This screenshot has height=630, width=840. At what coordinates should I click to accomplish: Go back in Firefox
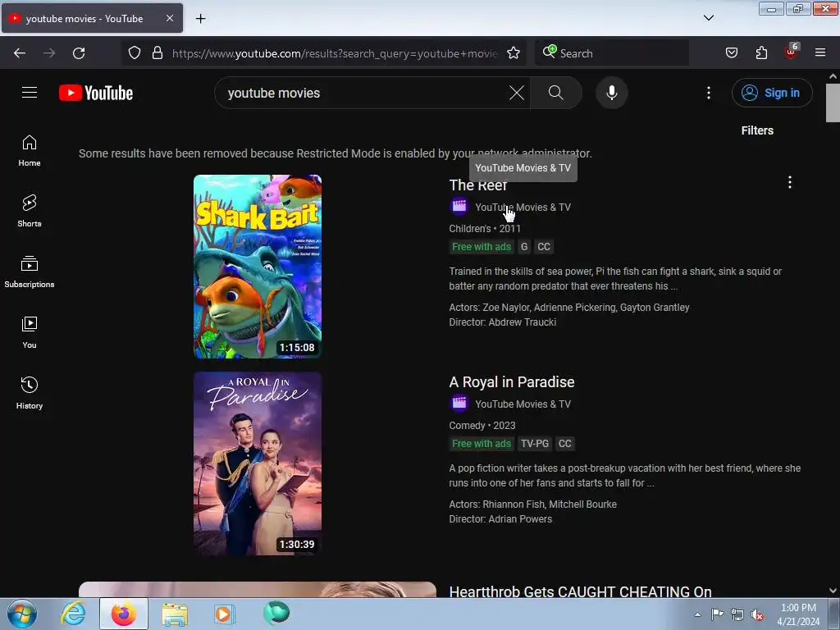(20, 53)
